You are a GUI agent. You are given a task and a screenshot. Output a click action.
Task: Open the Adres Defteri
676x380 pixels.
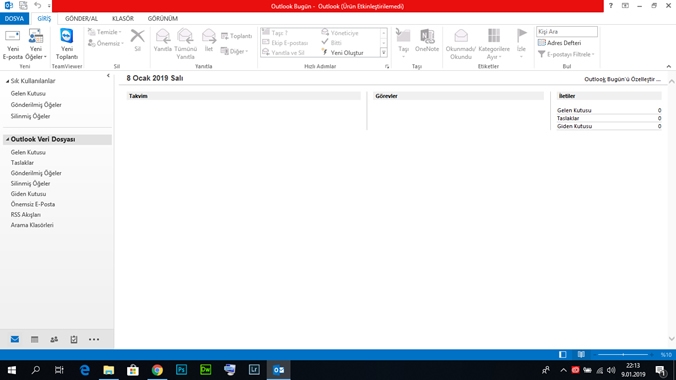560,43
